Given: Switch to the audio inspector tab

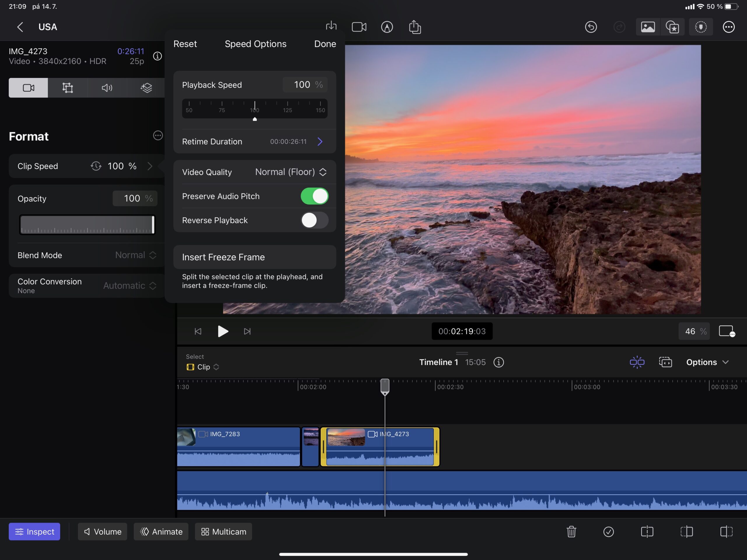Looking at the screenshot, I should [x=107, y=88].
